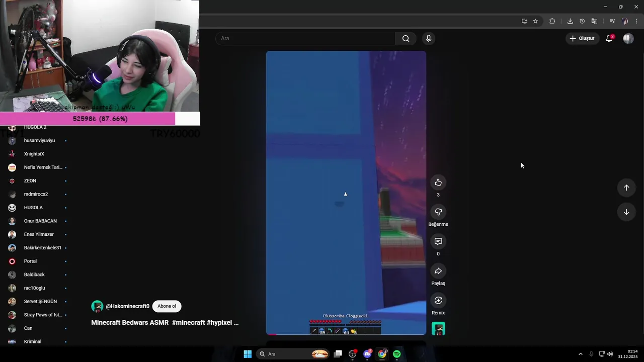Screen dimensions: 644x362
Task: Switch to Chrome in the taskbar
Action: click(382, 354)
